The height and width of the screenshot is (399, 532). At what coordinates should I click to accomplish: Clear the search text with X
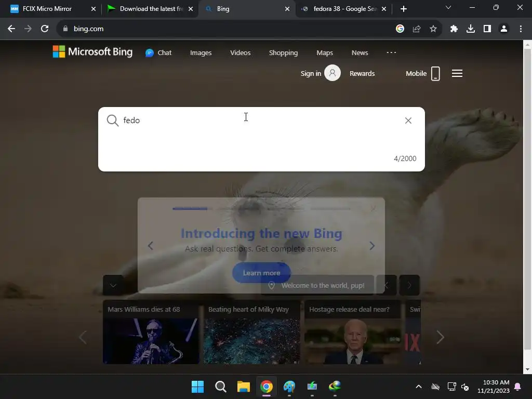(x=408, y=121)
